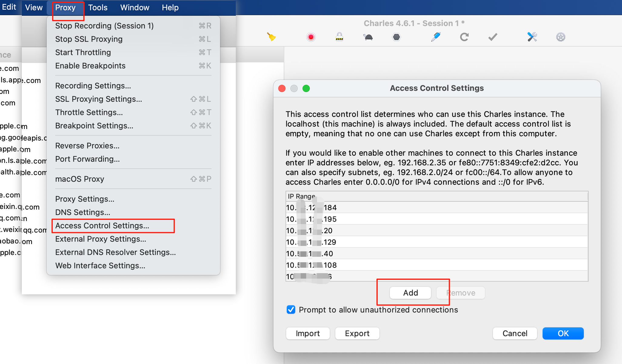This screenshot has width=622, height=364.
Task: Choose SSL Proxying Settings menu entry
Action: [99, 99]
